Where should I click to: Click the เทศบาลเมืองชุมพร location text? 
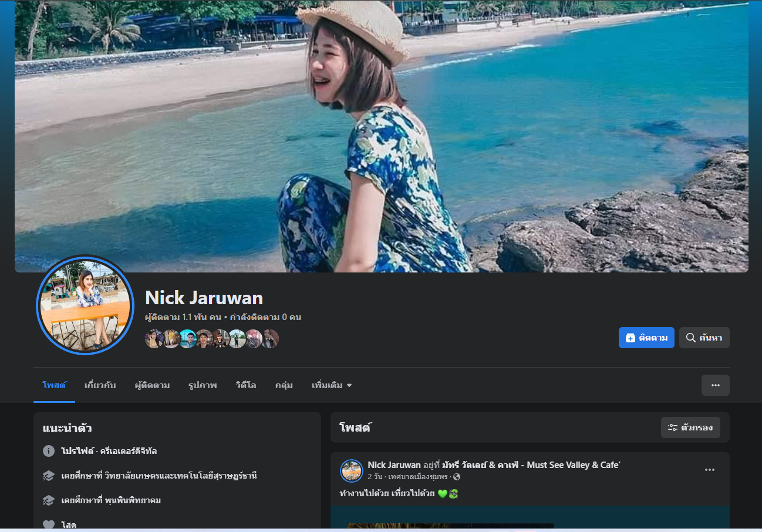[x=418, y=477]
